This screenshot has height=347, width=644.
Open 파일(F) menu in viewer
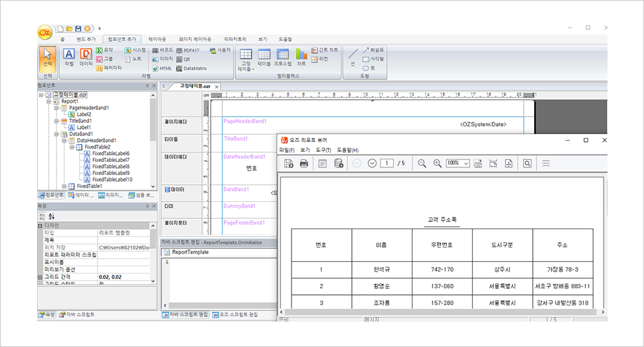click(287, 150)
